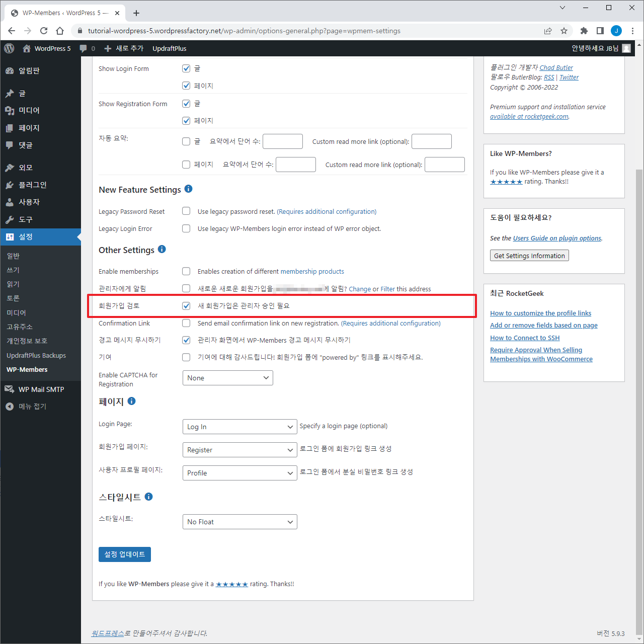Open new browser tab with plus
This screenshot has width=644, height=644.
pos(136,13)
